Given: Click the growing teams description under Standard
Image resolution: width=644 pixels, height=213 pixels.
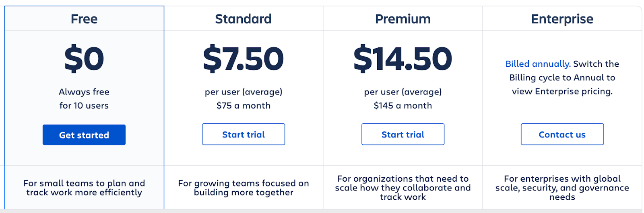Looking at the screenshot, I should point(244,188).
